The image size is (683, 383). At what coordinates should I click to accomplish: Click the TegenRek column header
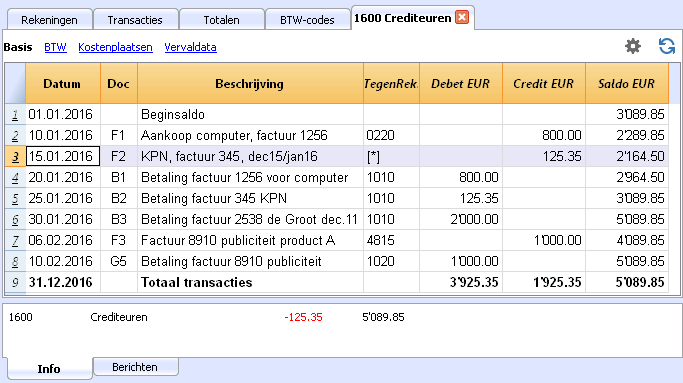(x=391, y=84)
